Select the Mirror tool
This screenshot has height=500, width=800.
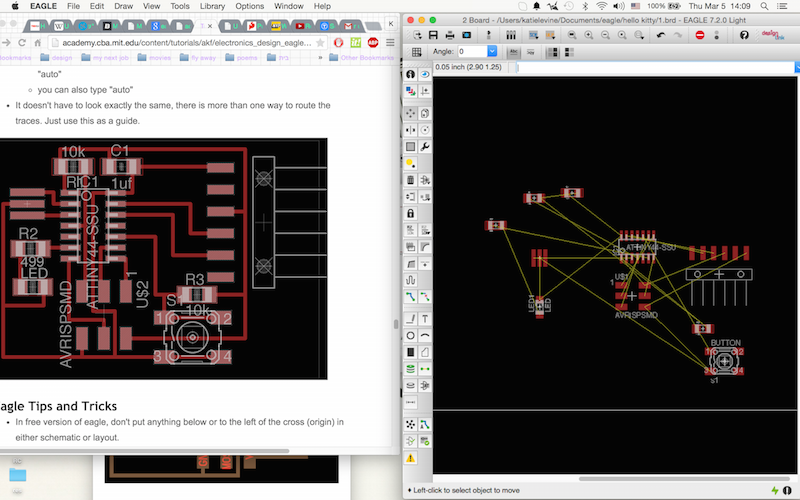pos(410,130)
